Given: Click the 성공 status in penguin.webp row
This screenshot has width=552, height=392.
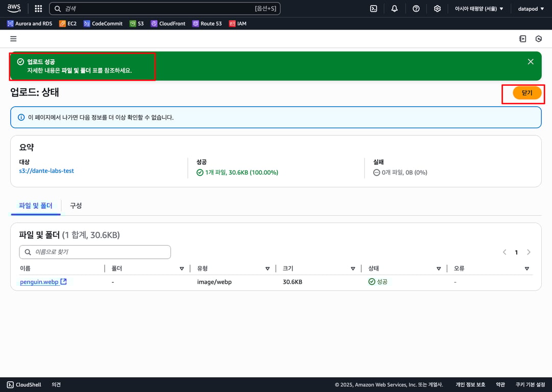Looking at the screenshot, I should 378,282.
